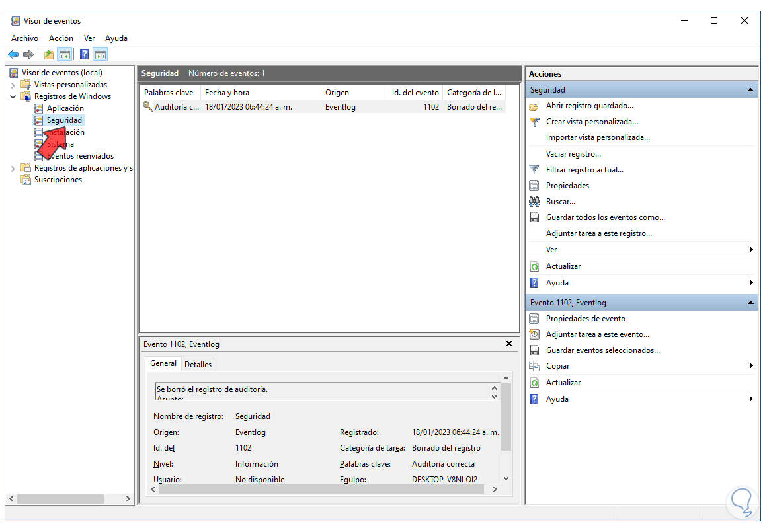765x532 pixels.
Task: Click the Guardar eventos seleccionados disk icon
Action: point(534,350)
